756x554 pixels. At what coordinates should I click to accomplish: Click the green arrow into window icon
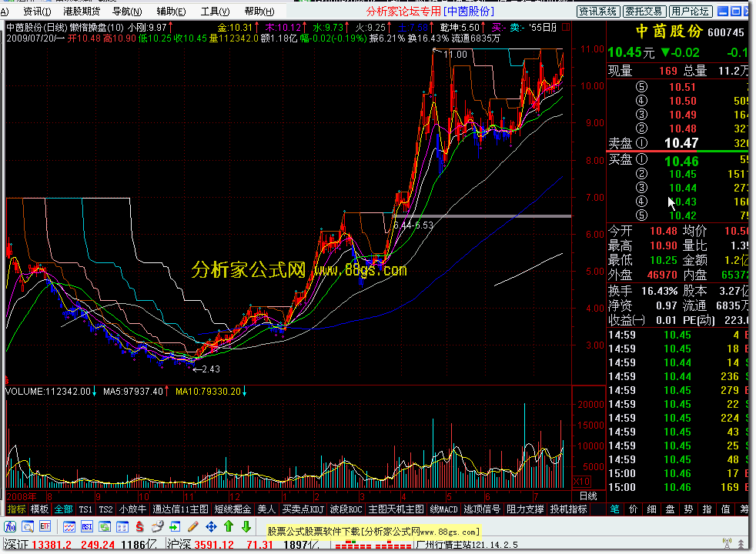[x=175, y=526]
